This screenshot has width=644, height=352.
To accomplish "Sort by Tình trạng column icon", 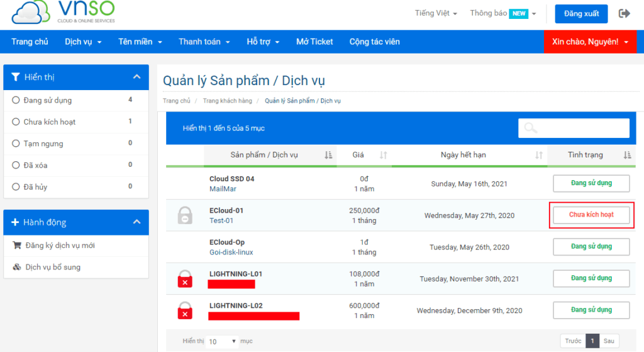I will coord(627,155).
